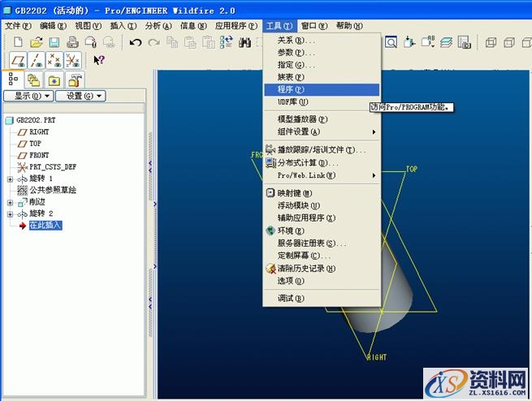Expand the 旋转 1 feature node
The width and height of the screenshot is (532, 401).
[11, 179]
